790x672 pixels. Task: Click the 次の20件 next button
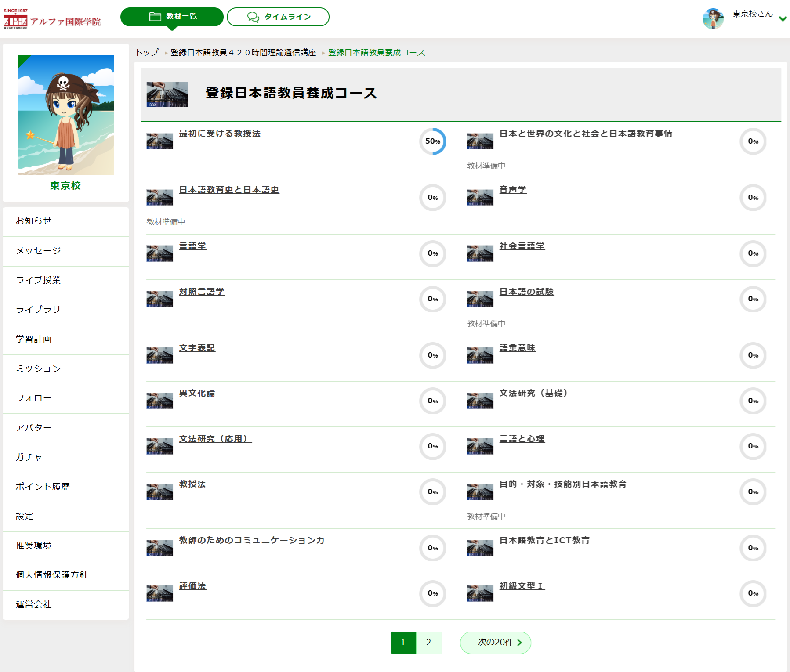pyautogui.click(x=496, y=643)
